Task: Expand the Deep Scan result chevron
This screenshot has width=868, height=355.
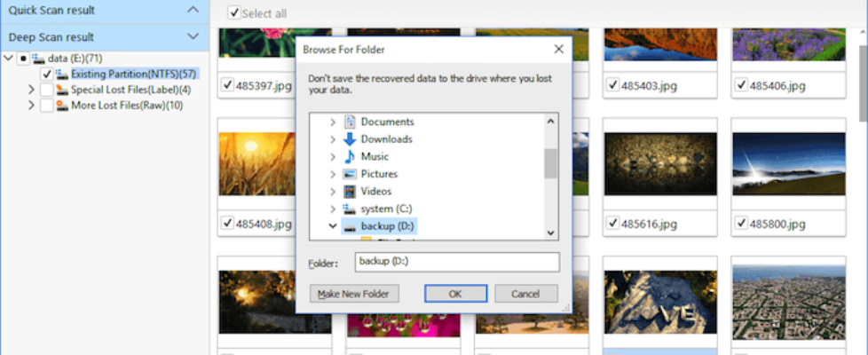Action: [x=193, y=36]
